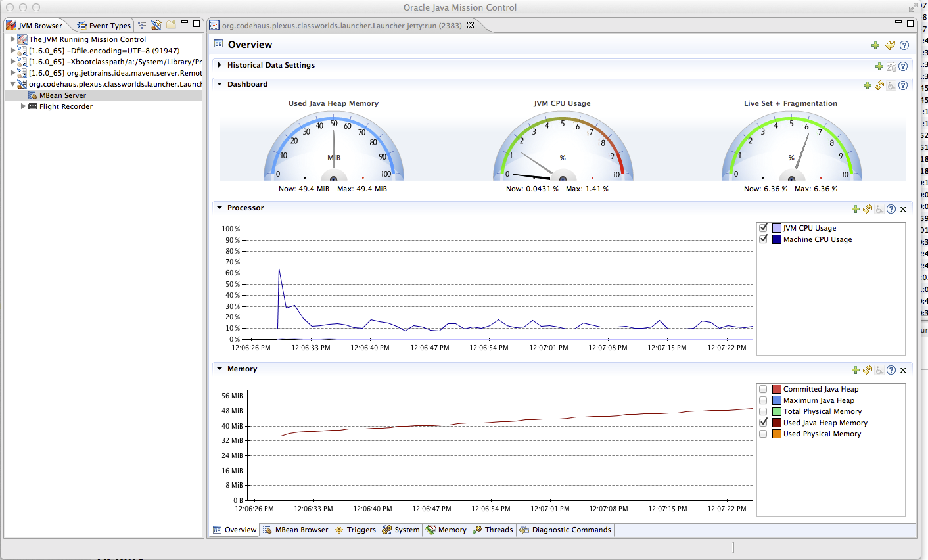Maximize the editor area

click(910, 23)
